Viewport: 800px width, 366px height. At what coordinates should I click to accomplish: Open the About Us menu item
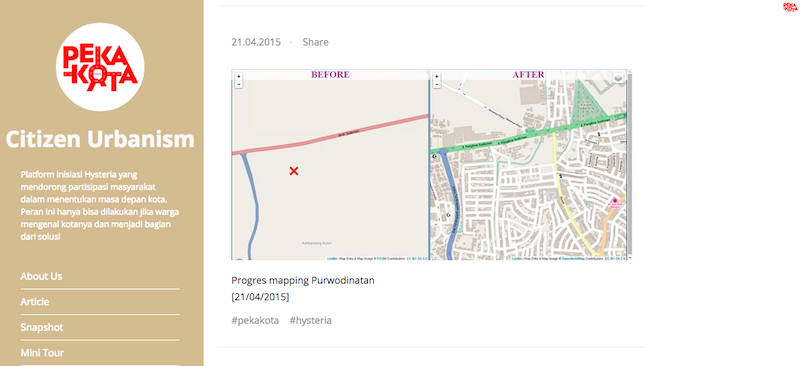tap(41, 276)
